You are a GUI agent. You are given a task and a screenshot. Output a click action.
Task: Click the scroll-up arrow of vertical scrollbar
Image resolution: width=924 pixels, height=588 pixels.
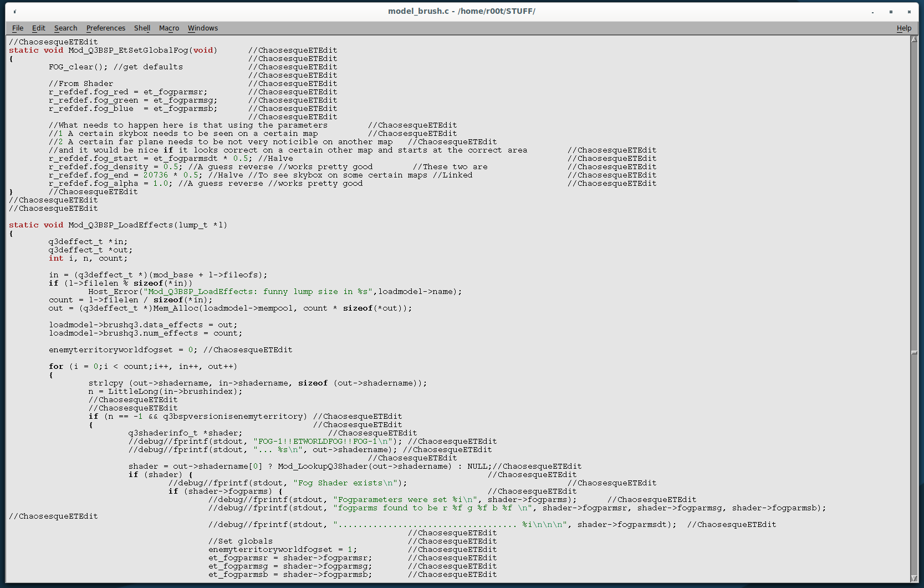(914, 39)
